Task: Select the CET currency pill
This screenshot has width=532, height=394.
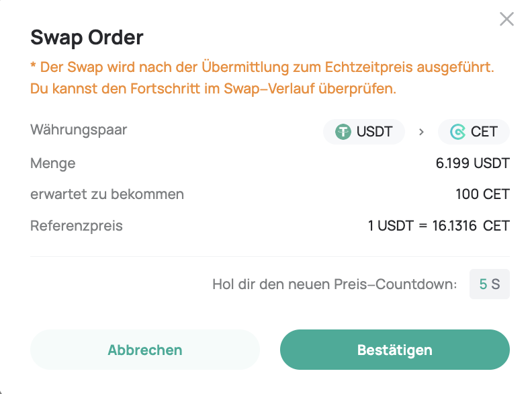Action: tap(474, 132)
